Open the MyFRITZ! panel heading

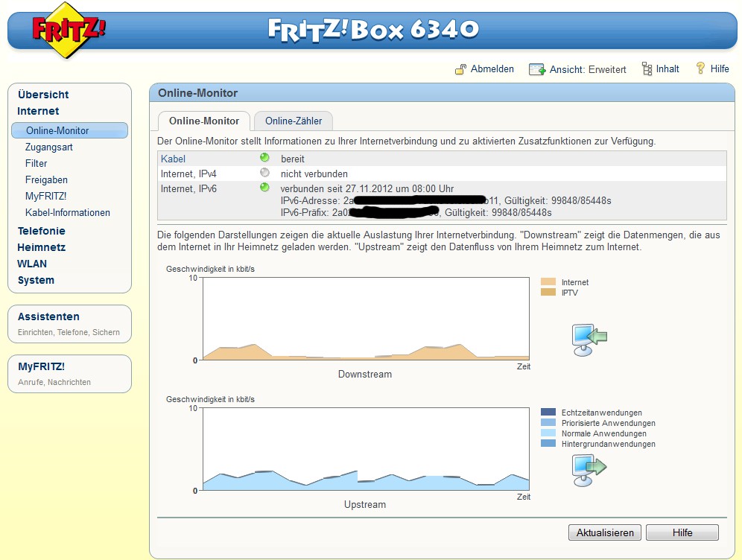pos(41,366)
